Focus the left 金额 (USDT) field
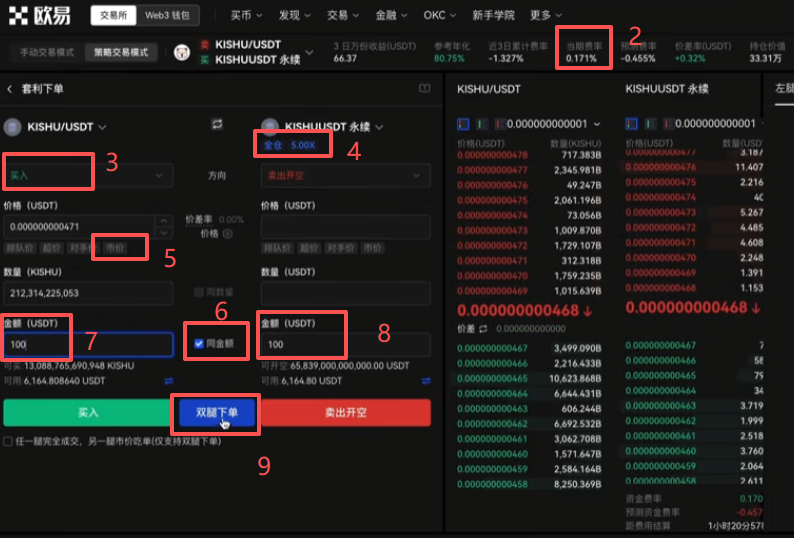This screenshot has width=794, height=538. click(x=89, y=344)
